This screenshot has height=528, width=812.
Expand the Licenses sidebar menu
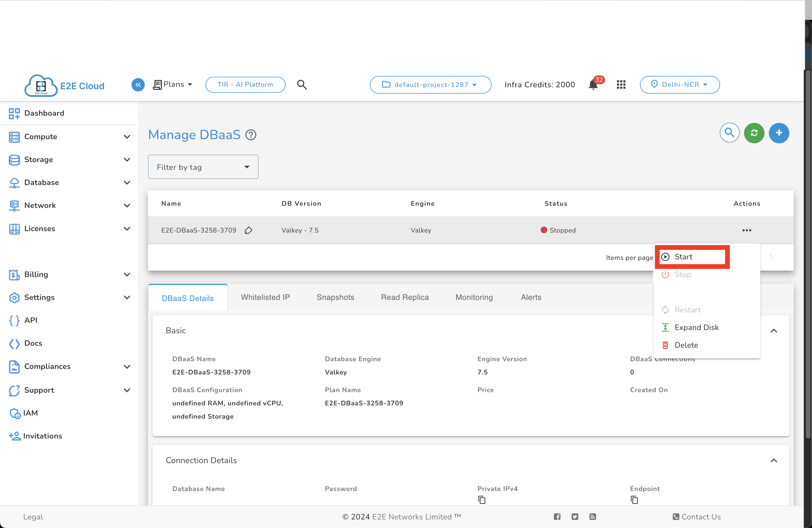(69, 229)
